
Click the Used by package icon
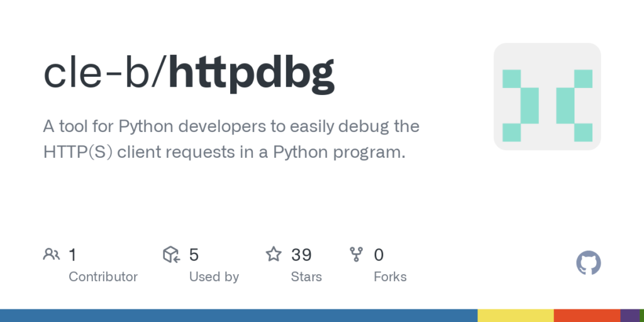[x=172, y=255]
